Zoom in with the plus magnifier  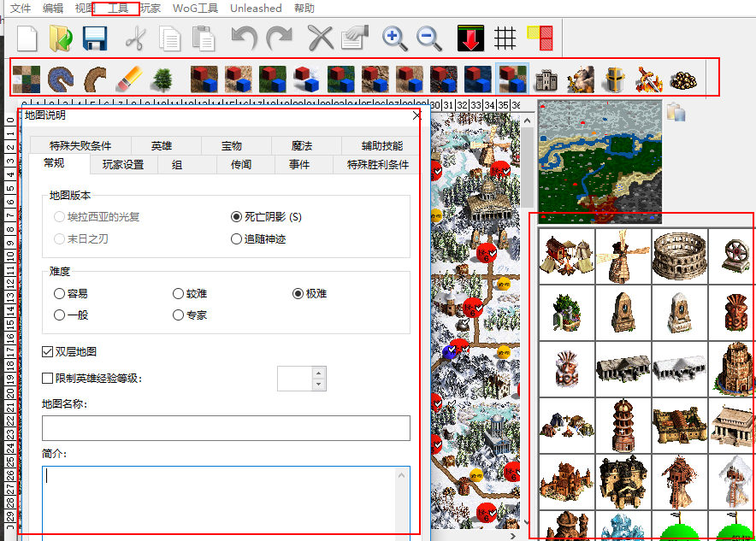coord(395,38)
